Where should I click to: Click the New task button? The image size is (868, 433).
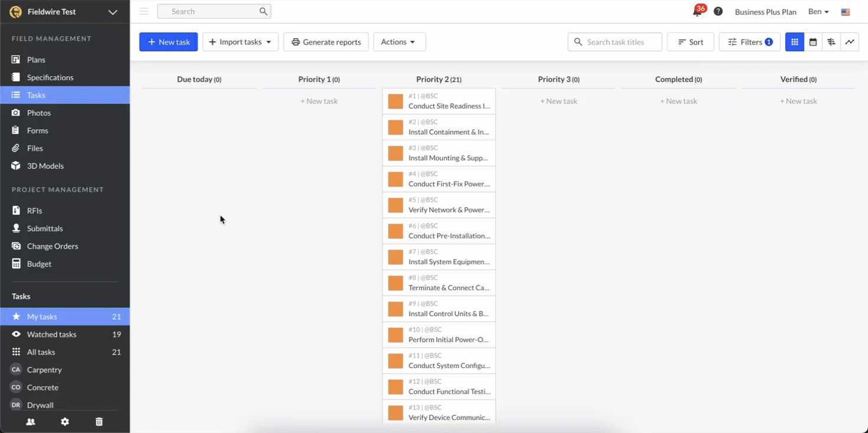click(x=168, y=42)
